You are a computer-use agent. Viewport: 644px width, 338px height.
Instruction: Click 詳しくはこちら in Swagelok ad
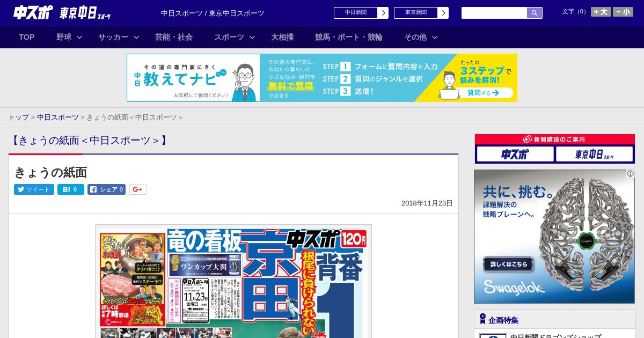tap(508, 264)
